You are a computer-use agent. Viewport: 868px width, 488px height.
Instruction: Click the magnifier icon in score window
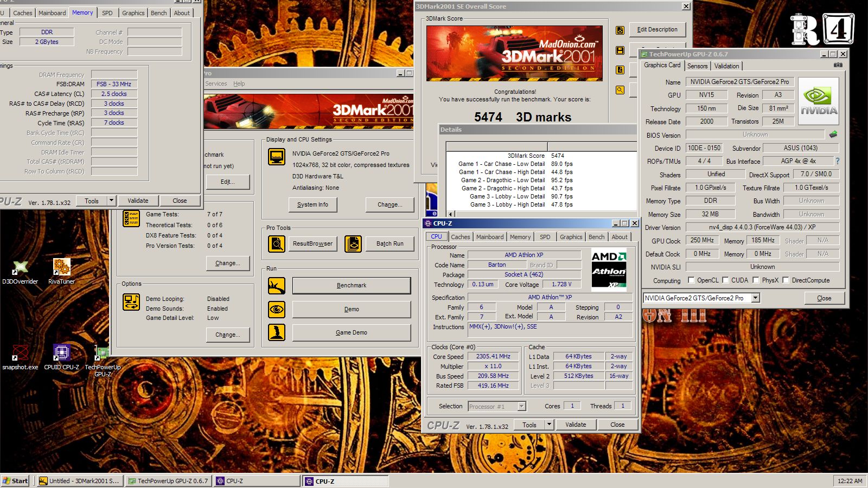tap(620, 90)
